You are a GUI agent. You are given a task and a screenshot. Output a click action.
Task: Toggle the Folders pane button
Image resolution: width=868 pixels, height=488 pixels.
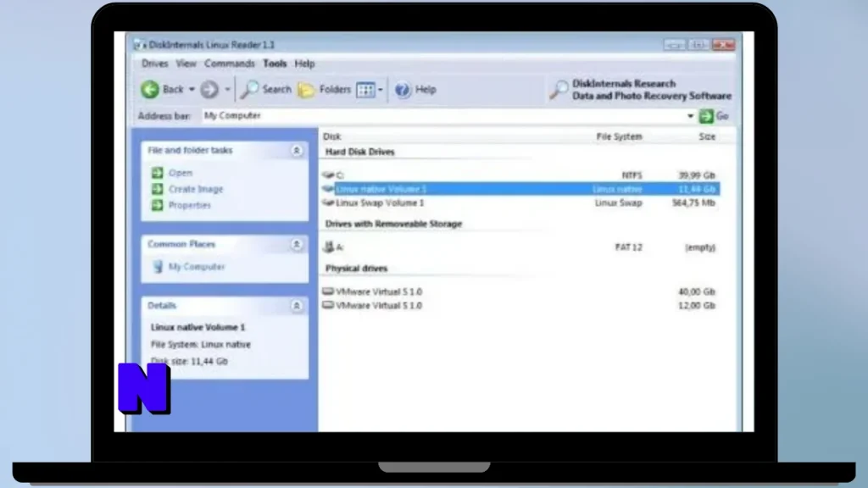pos(325,89)
